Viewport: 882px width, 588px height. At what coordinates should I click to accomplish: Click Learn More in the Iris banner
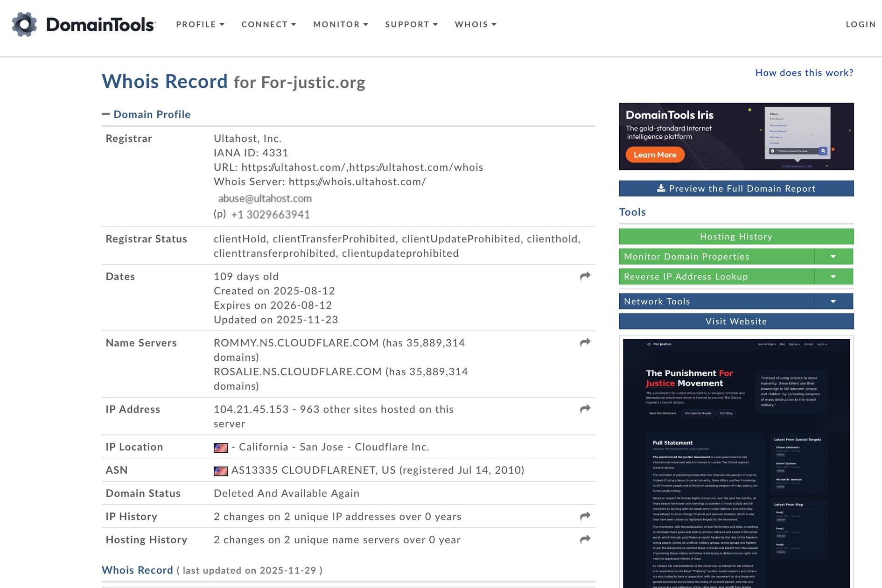pos(654,154)
